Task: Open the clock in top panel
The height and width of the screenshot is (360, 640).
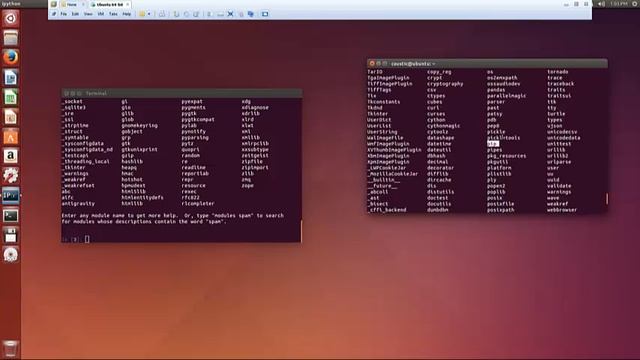Action: (619, 4)
